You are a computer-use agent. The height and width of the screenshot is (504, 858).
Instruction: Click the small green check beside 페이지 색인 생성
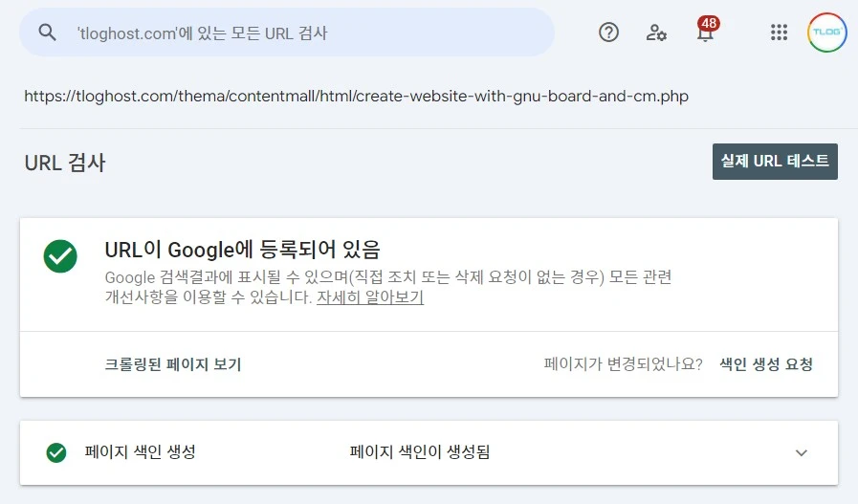[56, 452]
